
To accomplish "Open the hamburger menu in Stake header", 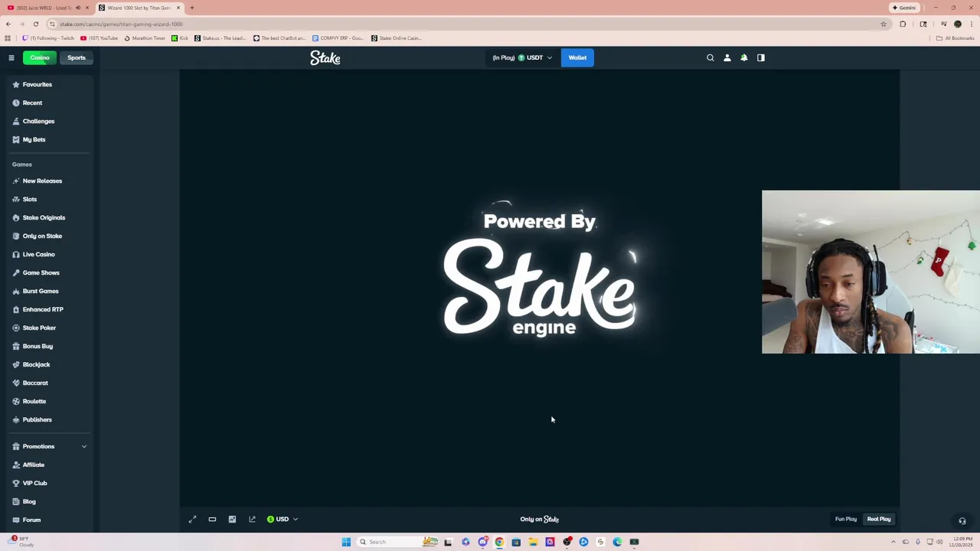I will coord(11,57).
